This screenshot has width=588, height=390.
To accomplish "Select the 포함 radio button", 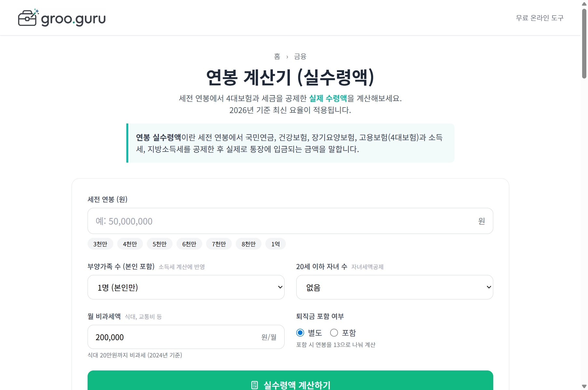I will [334, 333].
